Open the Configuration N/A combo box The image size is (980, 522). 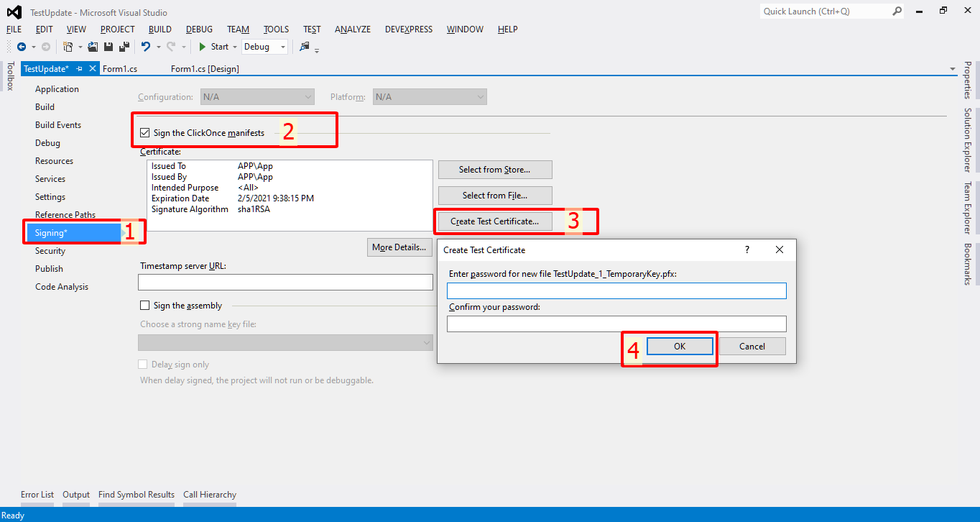[256, 96]
